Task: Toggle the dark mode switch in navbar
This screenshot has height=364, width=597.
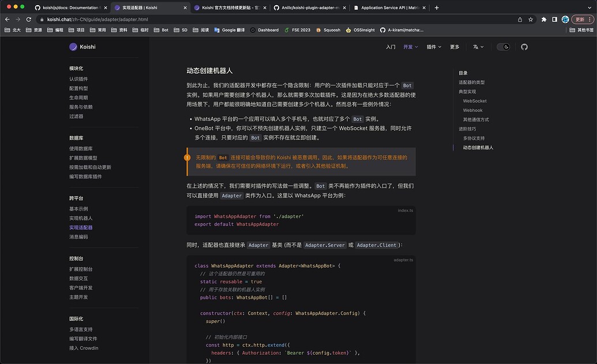Action: pos(503,47)
